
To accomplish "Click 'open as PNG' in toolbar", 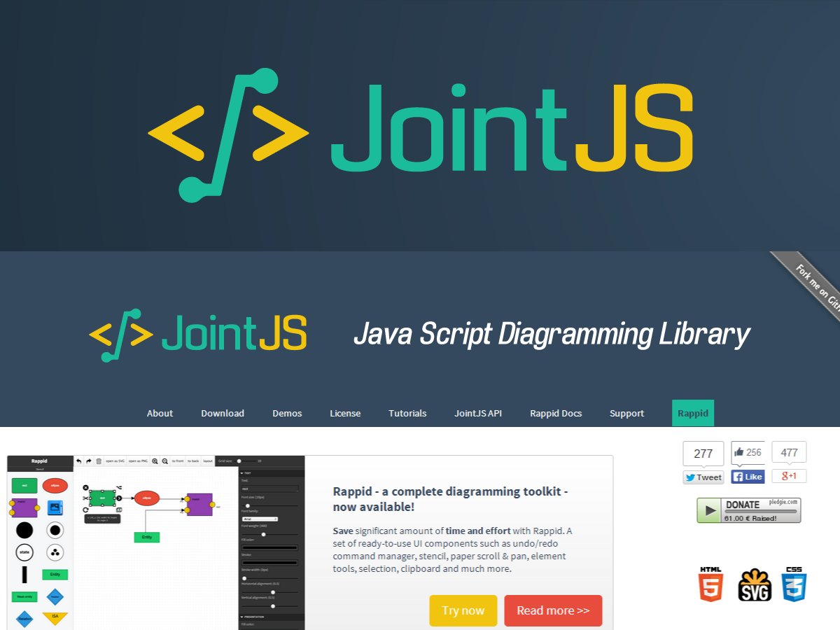I will pyautogui.click(x=138, y=461).
